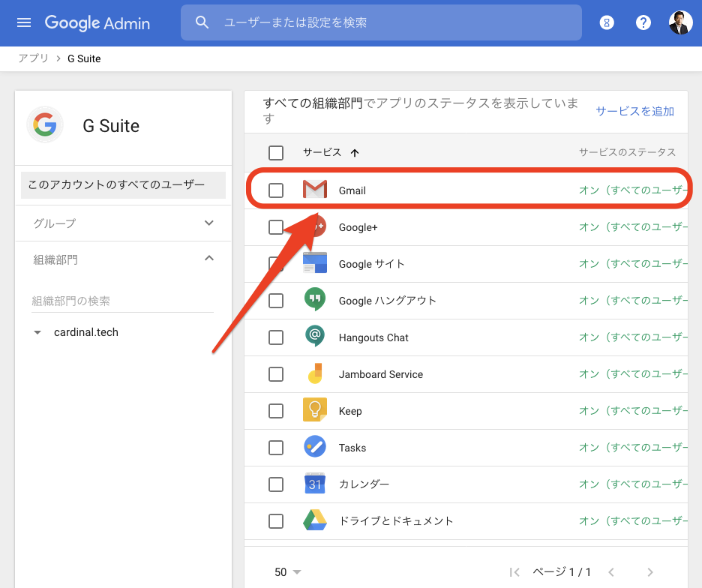Click the Keep lightbulb icon
Viewport: 702px width, 588px height.
(x=315, y=410)
